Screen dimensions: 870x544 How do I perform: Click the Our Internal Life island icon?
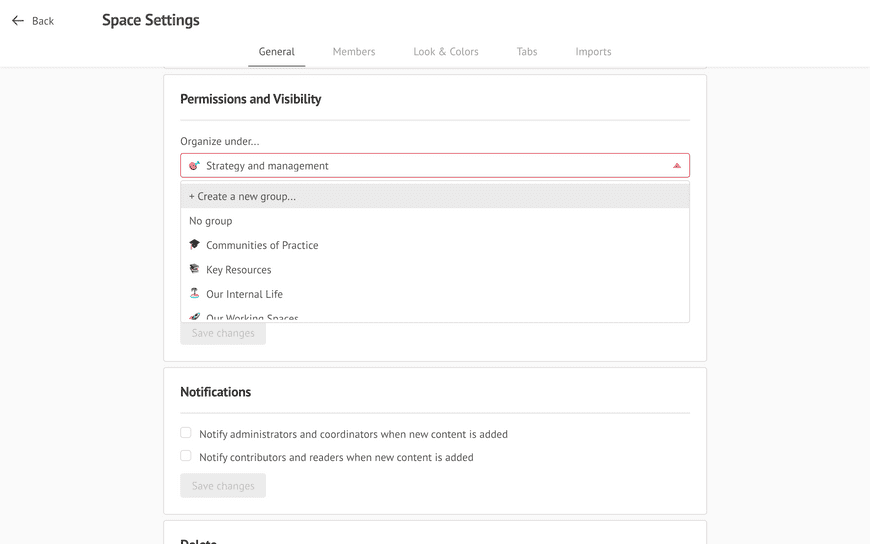click(x=194, y=293)
